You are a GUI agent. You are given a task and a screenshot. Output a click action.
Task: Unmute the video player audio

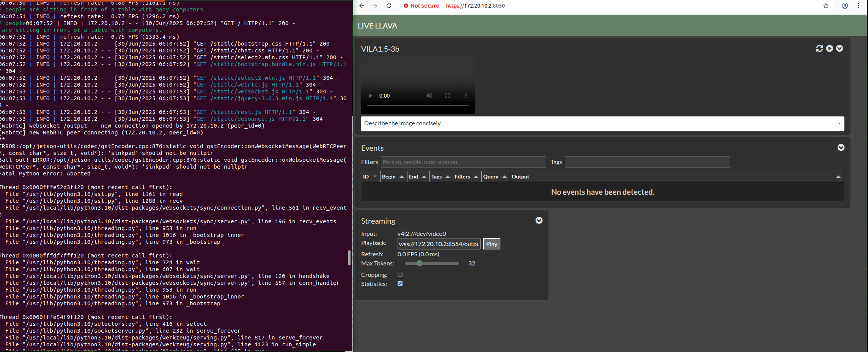pyautogui.click(x=429, y=96)
